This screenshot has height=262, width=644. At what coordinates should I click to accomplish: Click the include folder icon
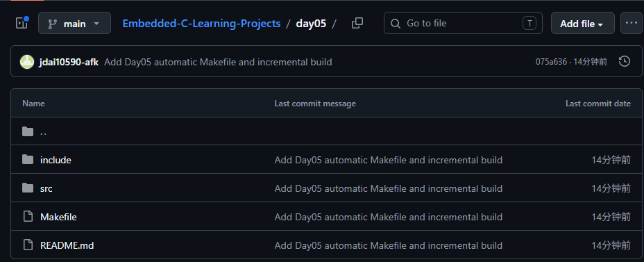click(28, 160)
